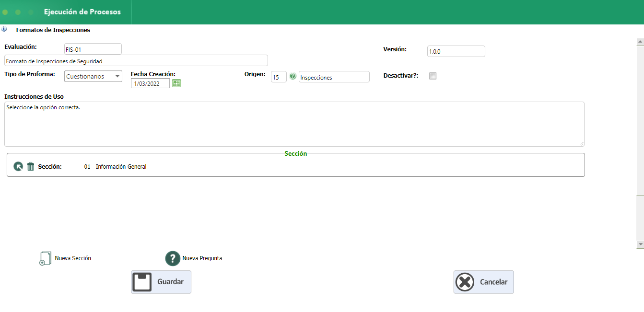Image resolution: width=644 pixels, height=312 pixels.
Task: Select the 01 - Información General section text
Action: (x=115, y=167)
